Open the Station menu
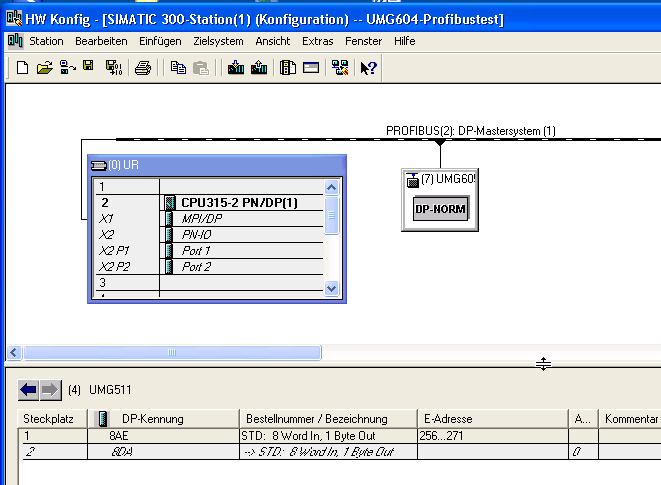The width and height of the screenshot is (661, 485). (46, 41)
